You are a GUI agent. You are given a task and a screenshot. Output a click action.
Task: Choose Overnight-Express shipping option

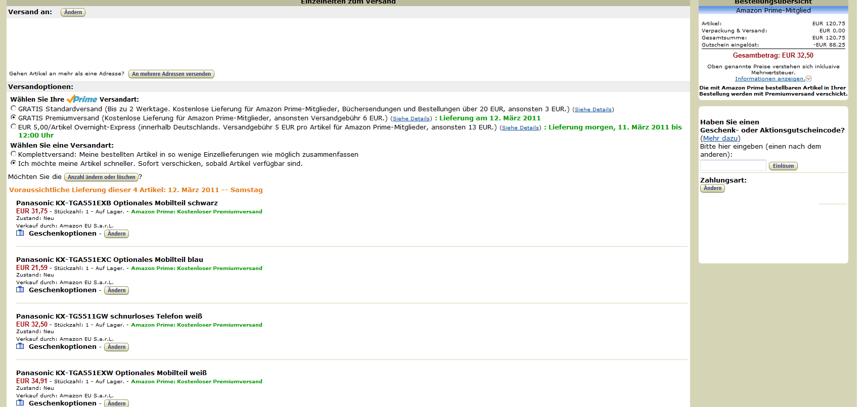(14, 126)
